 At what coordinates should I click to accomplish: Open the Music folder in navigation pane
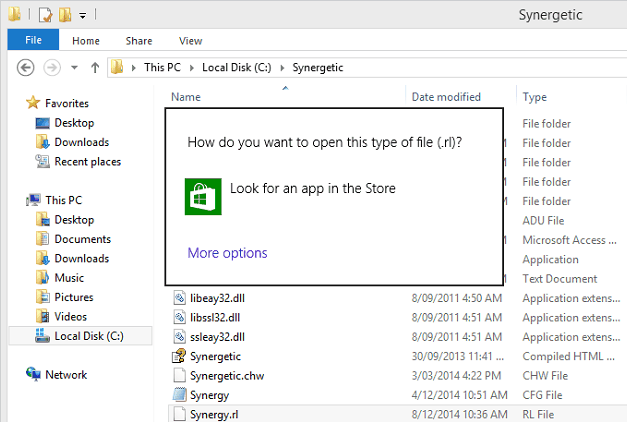(x=69, y=278)
